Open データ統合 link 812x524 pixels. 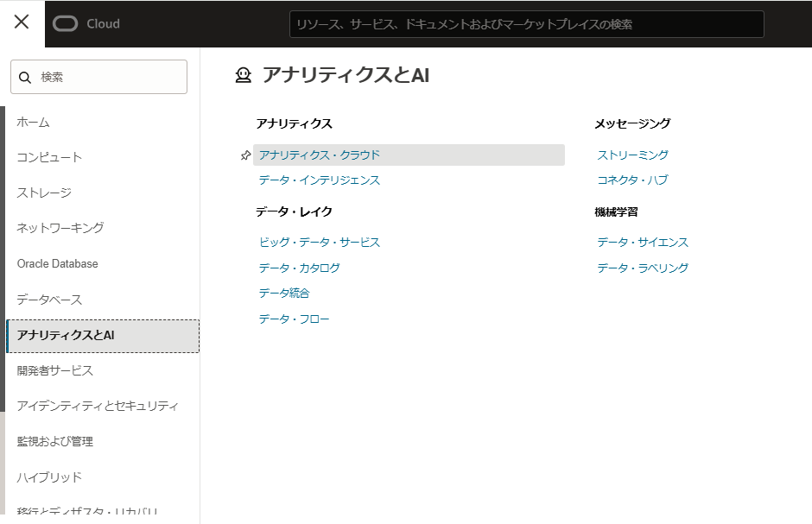tap(284, 294)
